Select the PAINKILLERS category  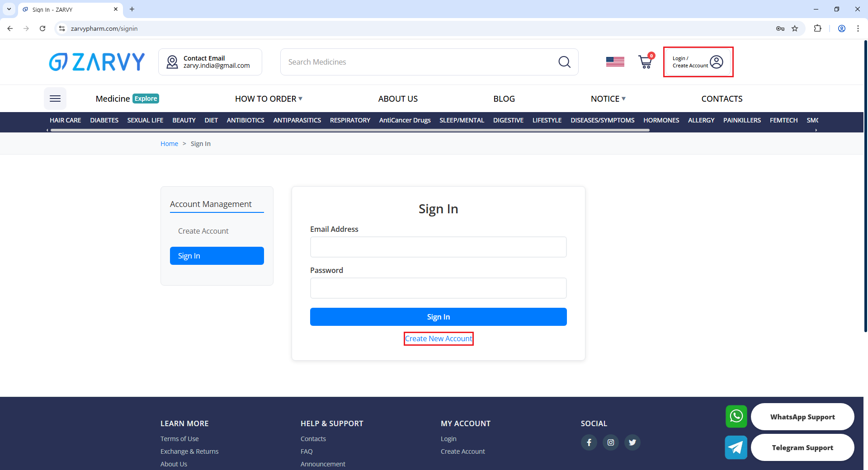click(742, 120)
